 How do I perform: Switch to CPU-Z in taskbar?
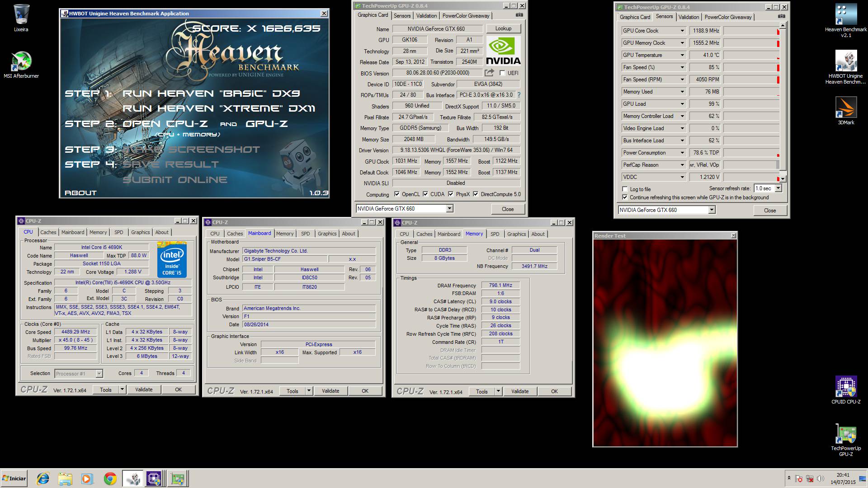[154, 479]
